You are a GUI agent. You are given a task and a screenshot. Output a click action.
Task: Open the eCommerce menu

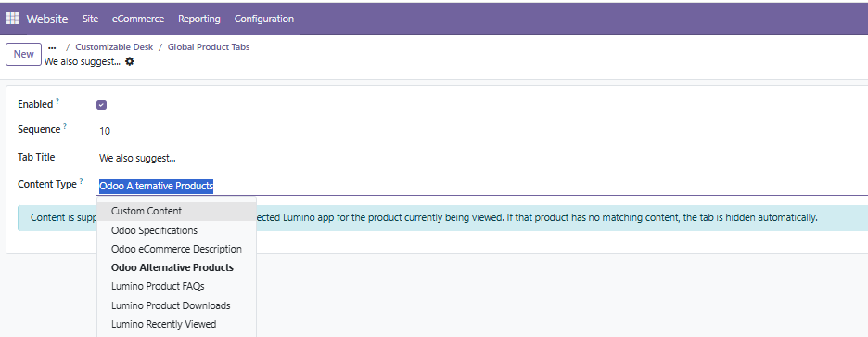tap(138, 19)
